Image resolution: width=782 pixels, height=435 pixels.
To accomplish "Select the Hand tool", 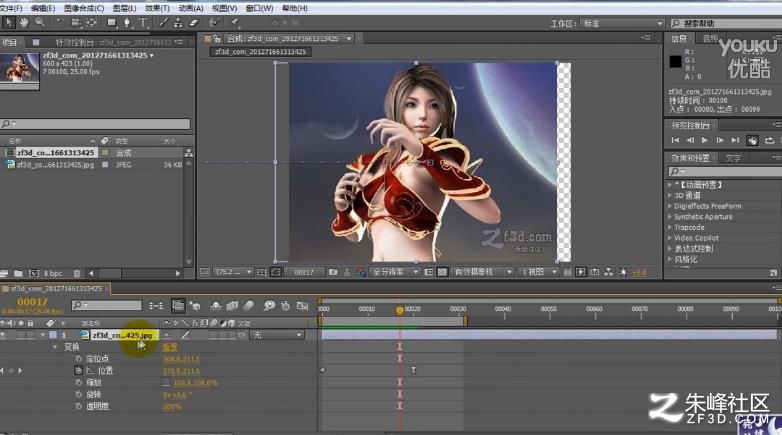I will click(x=24, y=22).
